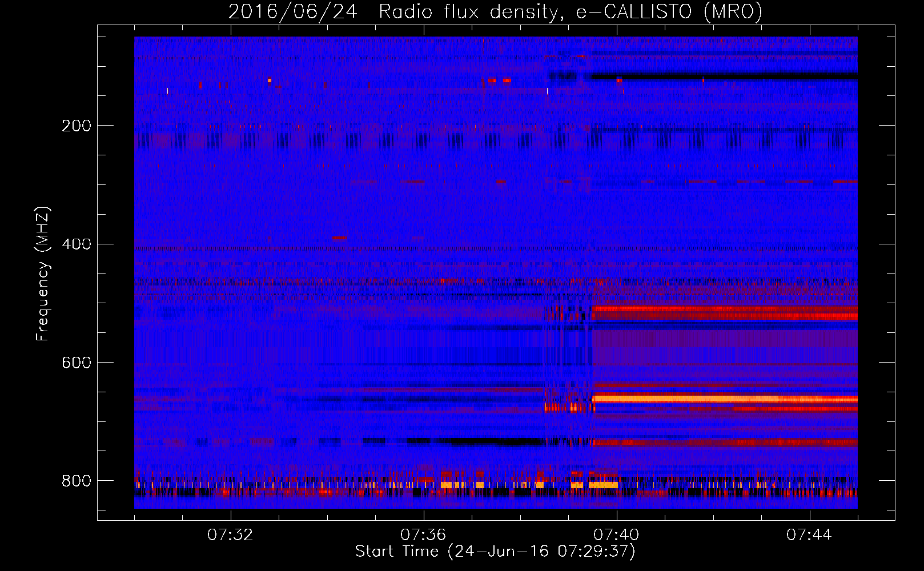Click the plot title 'Radio flux density, e-CALLISTO (MRO)'

pyautogui.click(x=570, y=12)
